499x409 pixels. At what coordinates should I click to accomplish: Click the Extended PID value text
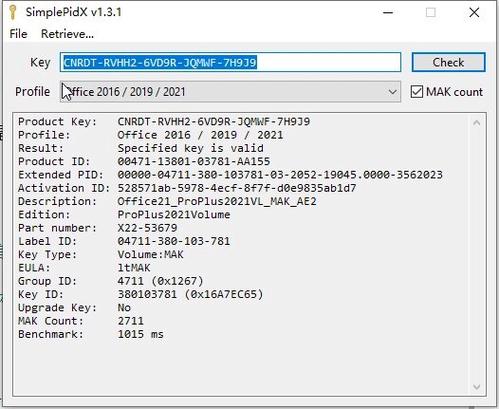click(280, 175)
